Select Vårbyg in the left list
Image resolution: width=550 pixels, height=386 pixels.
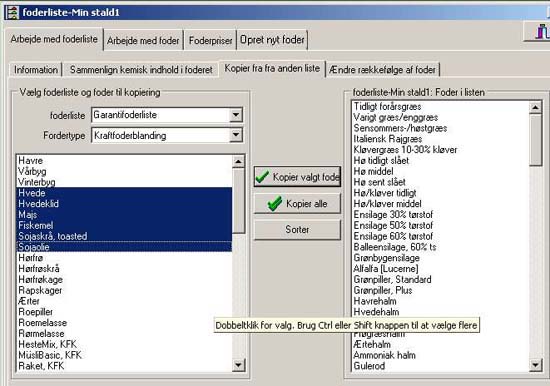coord(124,171)
